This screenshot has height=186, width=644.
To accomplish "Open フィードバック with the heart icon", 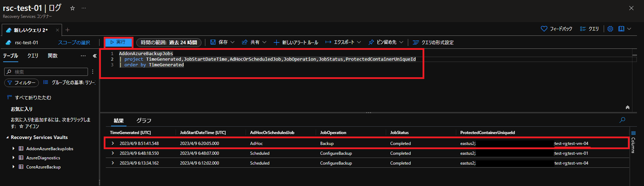I will [556, 29].
